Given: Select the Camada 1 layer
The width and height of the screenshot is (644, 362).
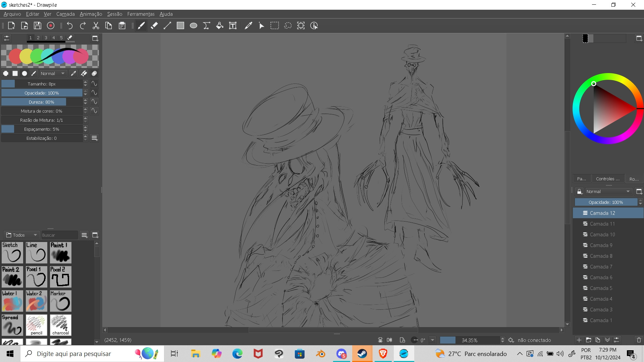Looking at the screenshot, I should [608, 320].
